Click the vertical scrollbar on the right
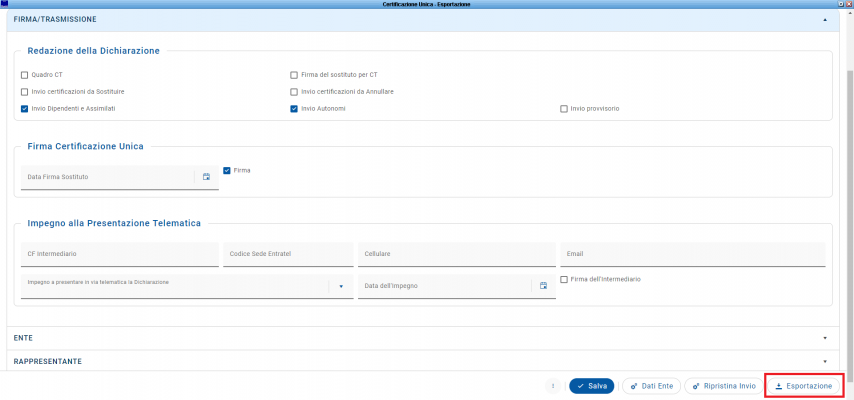 pos(849,200)
